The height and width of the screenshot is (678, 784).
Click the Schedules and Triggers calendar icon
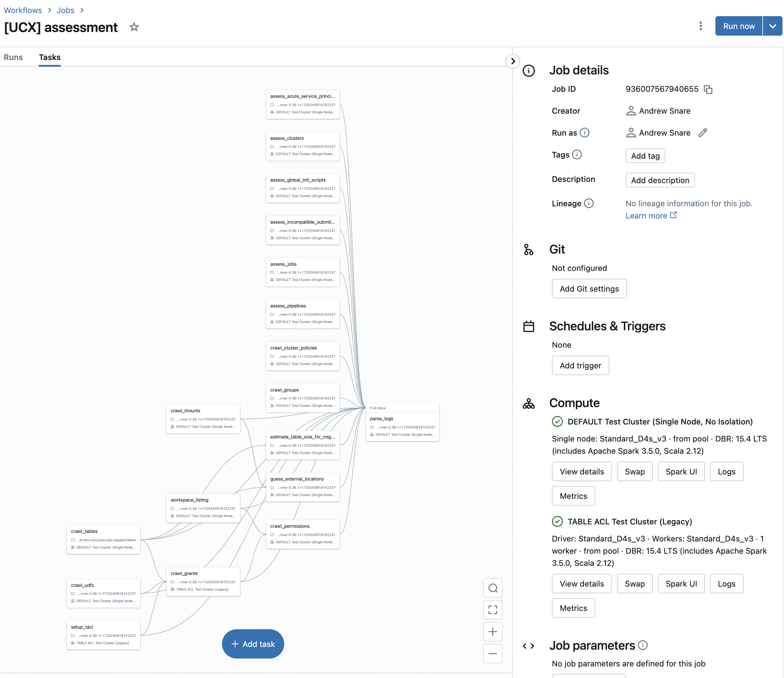[529, 326]
